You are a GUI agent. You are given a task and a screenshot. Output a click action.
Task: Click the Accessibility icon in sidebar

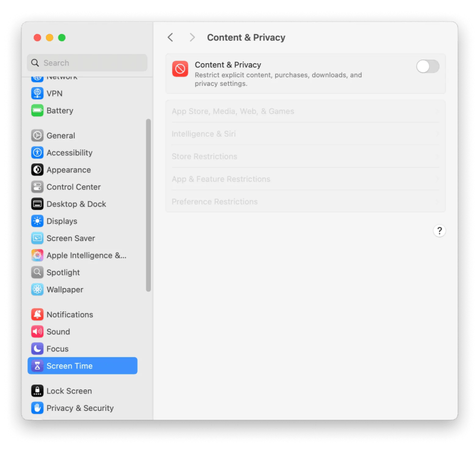tap(37, 153)
